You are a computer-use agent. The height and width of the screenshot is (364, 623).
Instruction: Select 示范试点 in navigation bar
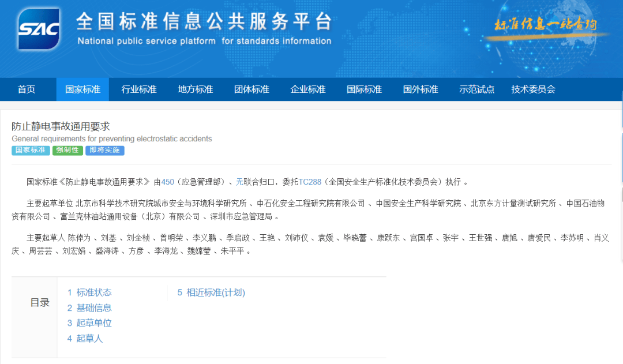point(476,89)
